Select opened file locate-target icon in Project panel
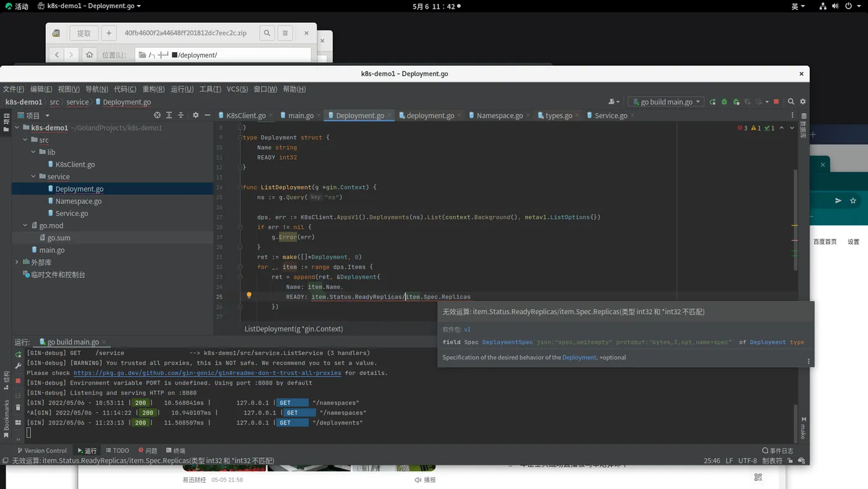The height and width of the screenshot is (489, 868). coord(157,115)
